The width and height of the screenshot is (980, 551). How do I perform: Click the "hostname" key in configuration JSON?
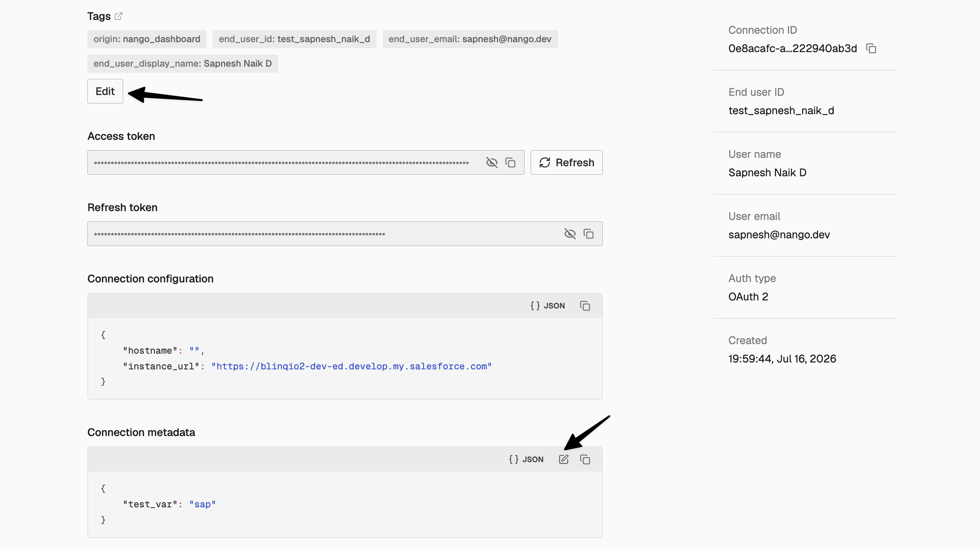[150, 351]
